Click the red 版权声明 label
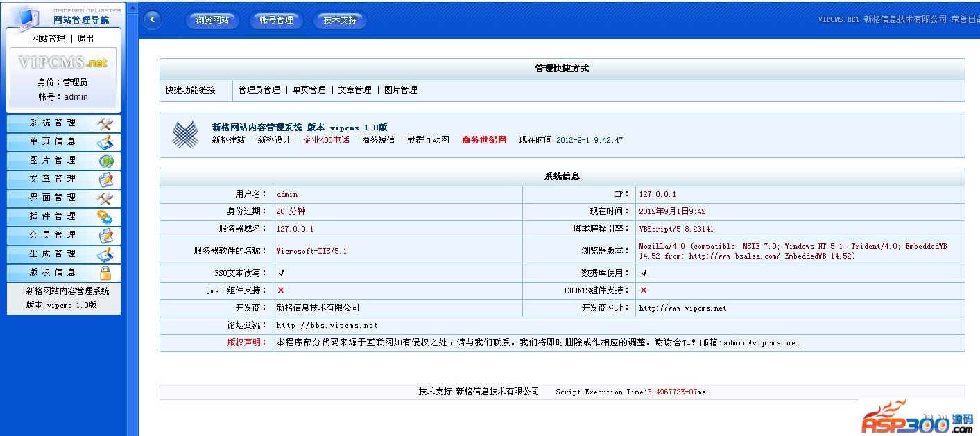 tap(246, 342)
